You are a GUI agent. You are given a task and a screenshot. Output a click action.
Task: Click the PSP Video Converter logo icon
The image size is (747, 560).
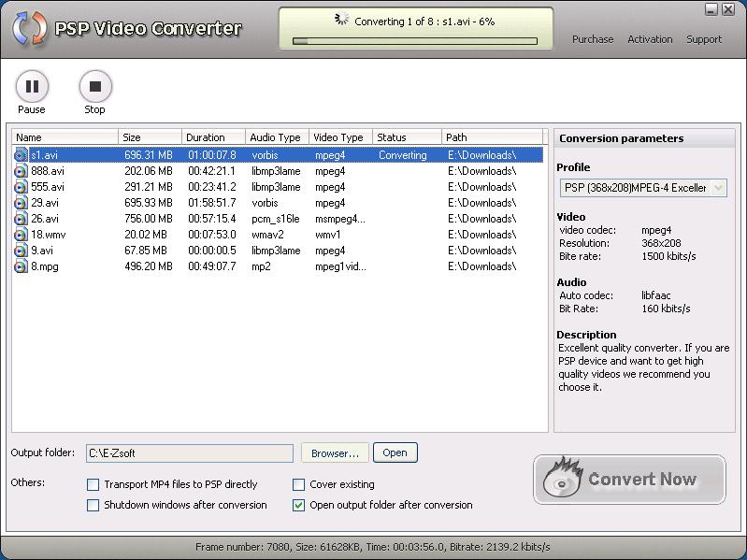click(x=30, y=29)
